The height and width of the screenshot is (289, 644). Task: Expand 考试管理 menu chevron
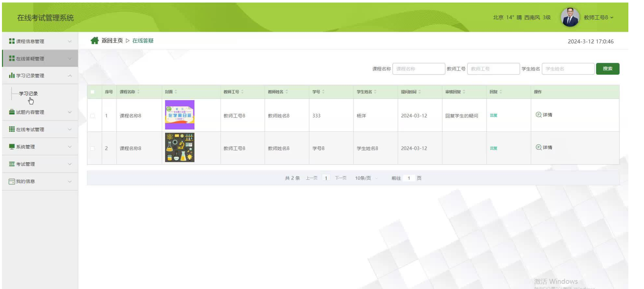[x=70, y=164]
